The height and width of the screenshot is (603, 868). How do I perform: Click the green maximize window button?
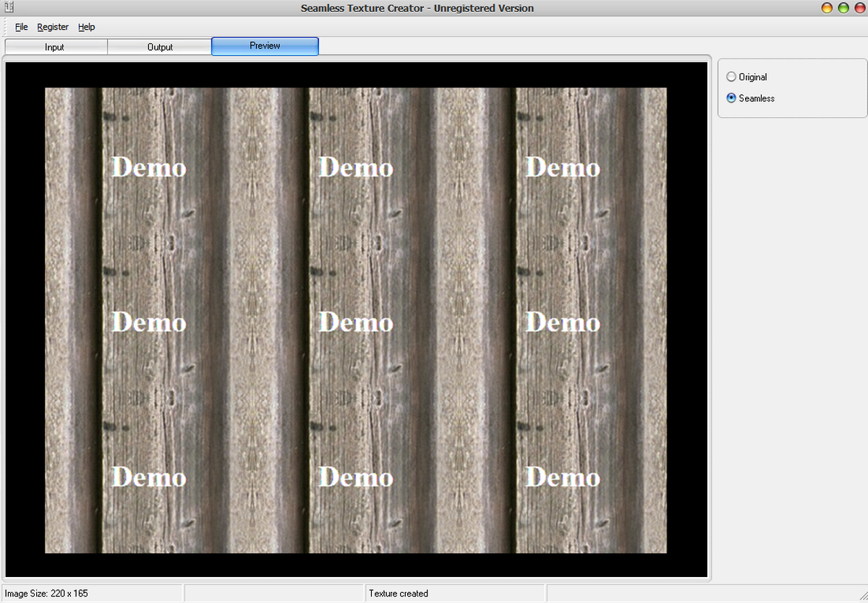point(843,8)
